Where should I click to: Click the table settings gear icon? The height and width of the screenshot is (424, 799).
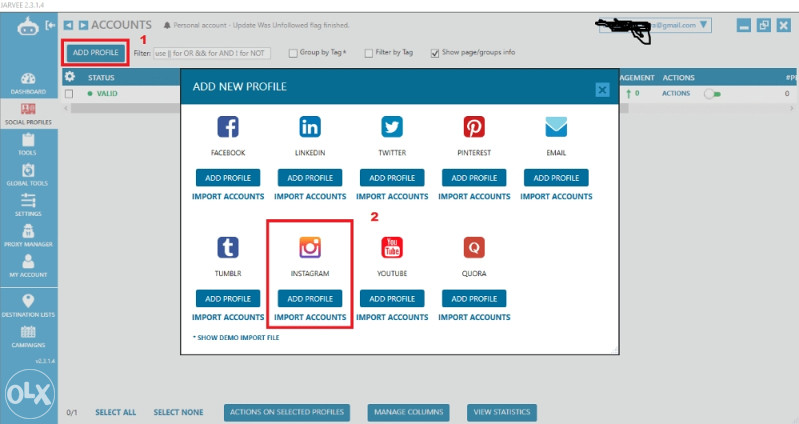coord(70,77)
